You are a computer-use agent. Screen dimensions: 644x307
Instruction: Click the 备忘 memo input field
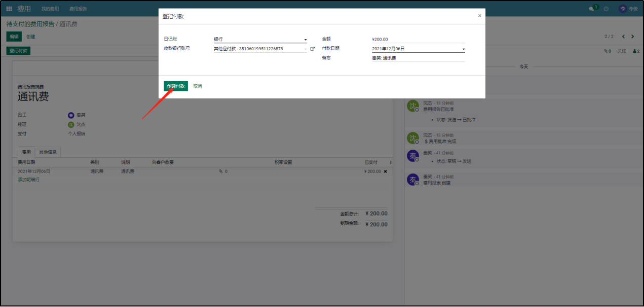pyautogui.click(x=418, y=58)
